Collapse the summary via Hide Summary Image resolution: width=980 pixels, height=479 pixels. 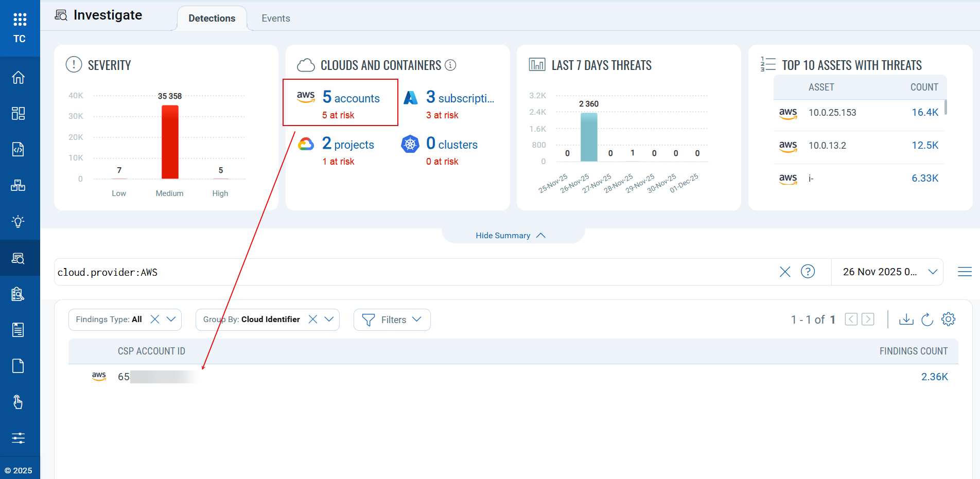pyautogui.click(x=510, y=235)
